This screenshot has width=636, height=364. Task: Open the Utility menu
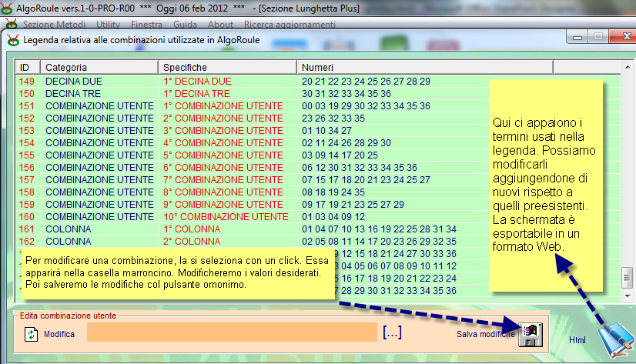108,25
